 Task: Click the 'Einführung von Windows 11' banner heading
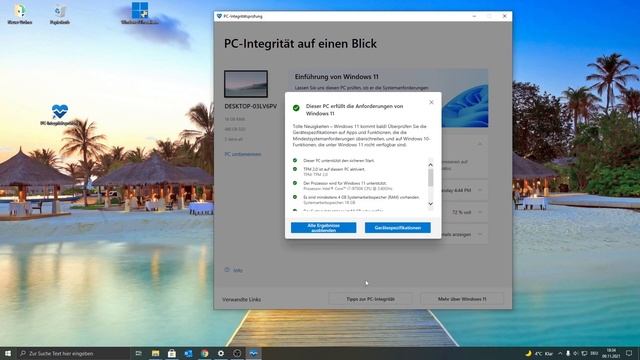(336, 77)
